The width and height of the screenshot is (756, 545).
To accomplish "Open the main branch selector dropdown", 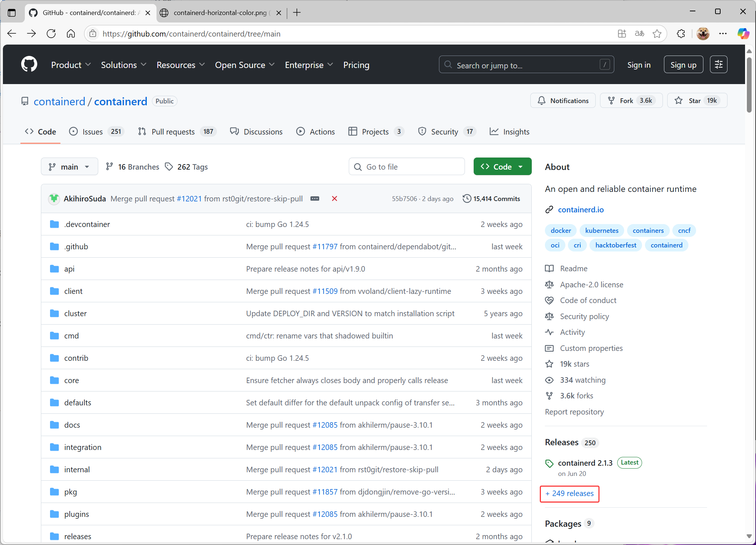I will coord(69,167).
